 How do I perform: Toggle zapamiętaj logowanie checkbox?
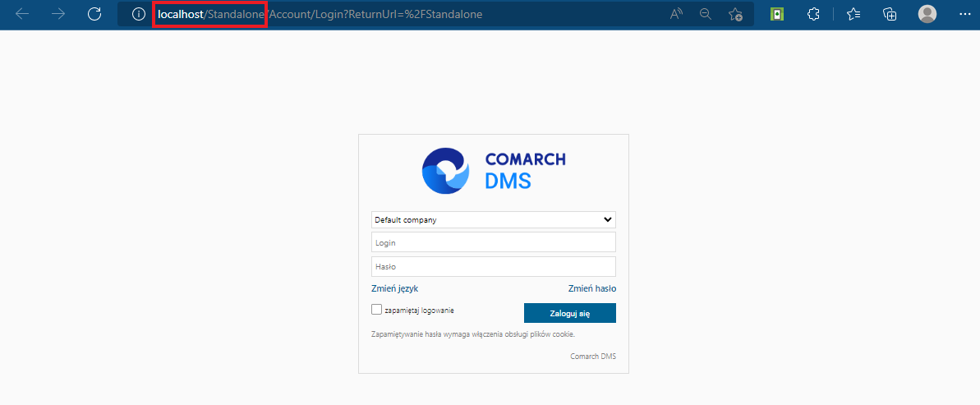pos(376,310)
